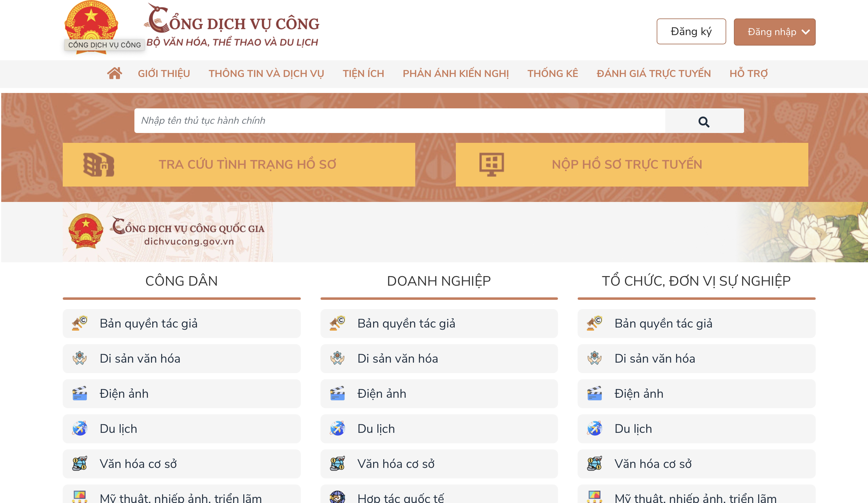Open the THỐNG KÊ menu
The height and width of the screenshot is (503, 868).
click(x=553, y=73)
